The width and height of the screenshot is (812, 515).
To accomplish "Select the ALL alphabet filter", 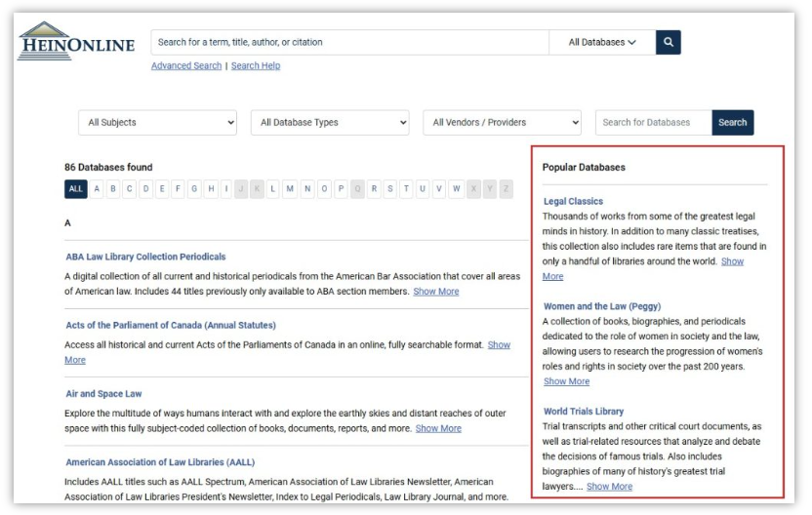I will [75, 189].
